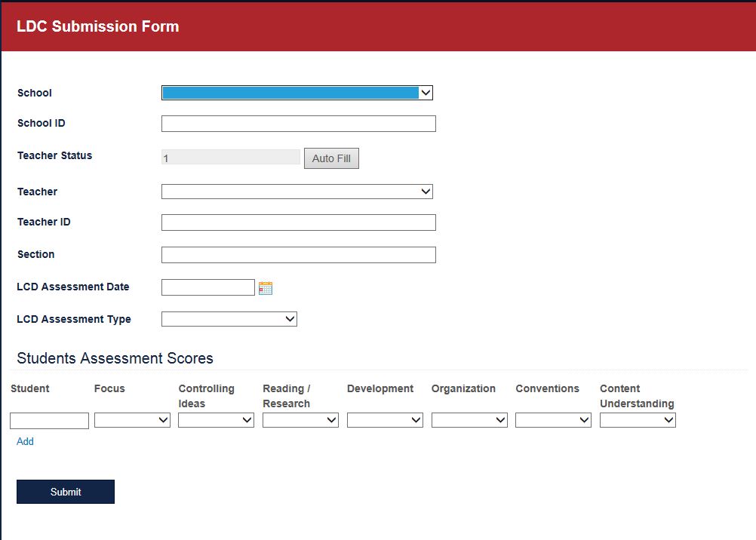Click the Add link to add a student row
756x540 pixels.
point(25,441)
